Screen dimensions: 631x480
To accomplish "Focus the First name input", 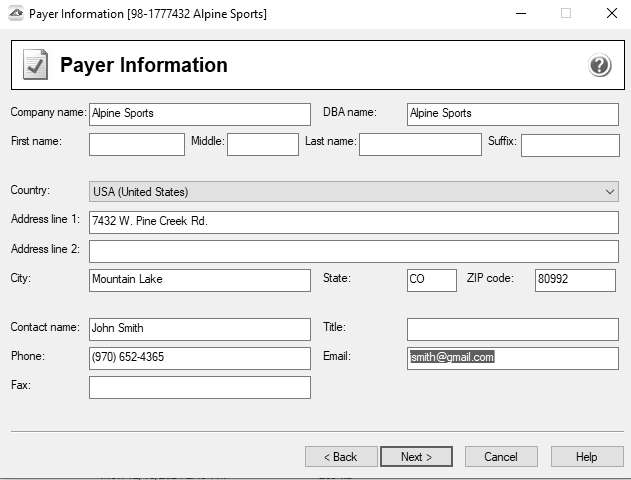I will click(136, 145).
